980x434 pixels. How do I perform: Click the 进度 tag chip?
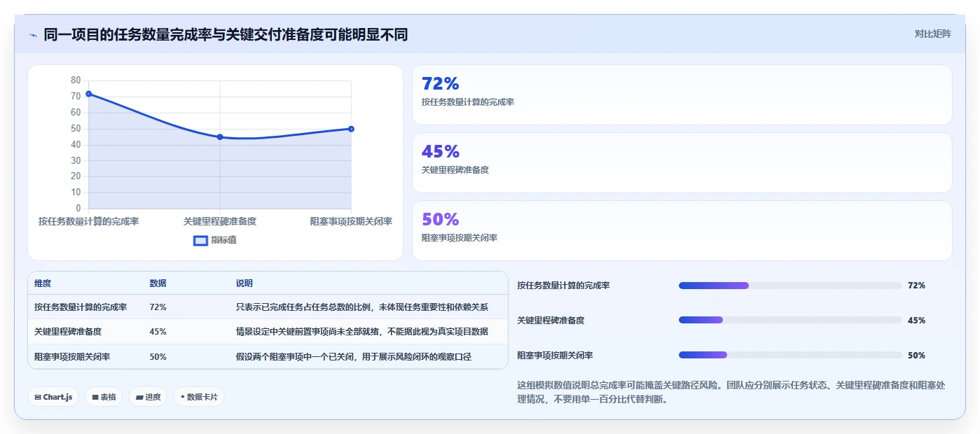coord(148,397)
